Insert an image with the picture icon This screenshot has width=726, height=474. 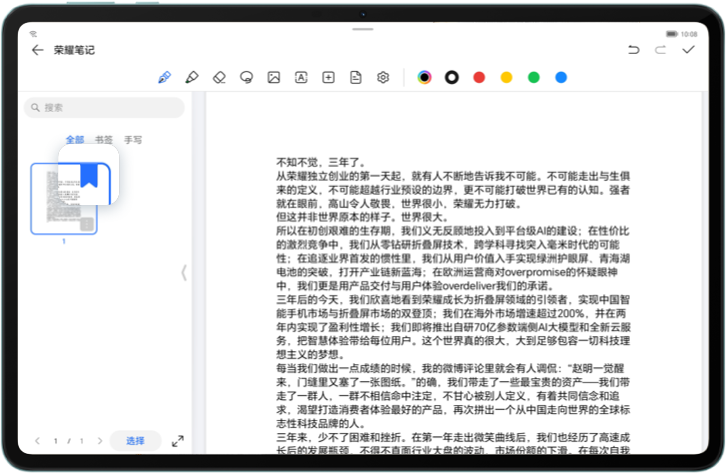[274, 77]
